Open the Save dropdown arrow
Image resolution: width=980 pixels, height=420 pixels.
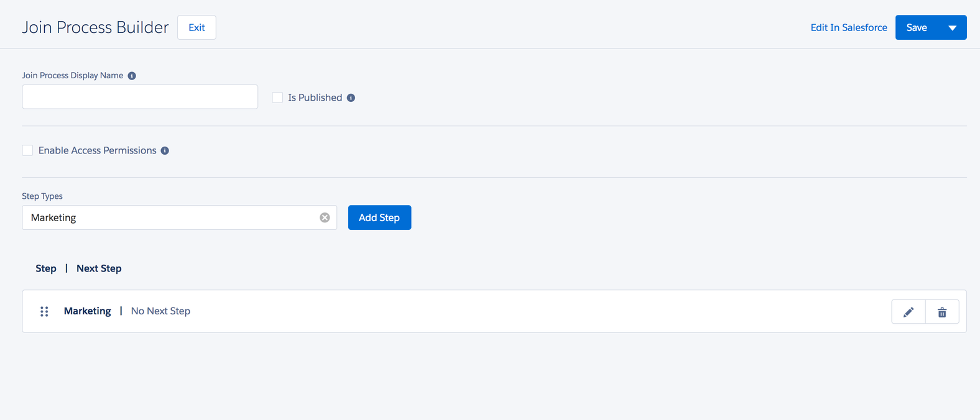952,27
